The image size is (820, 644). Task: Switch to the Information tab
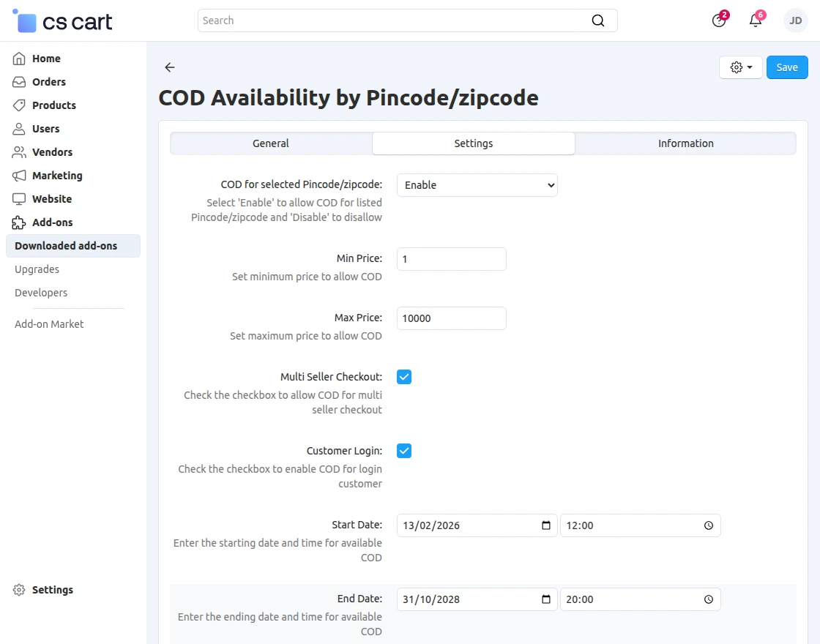pos(685,143)
